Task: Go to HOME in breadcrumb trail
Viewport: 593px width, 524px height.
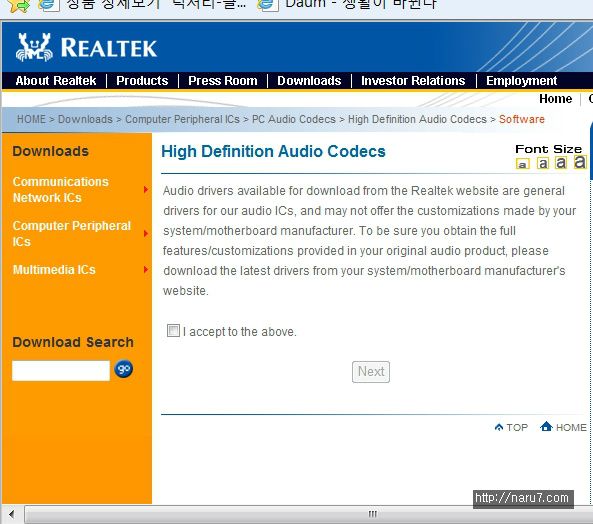Action: (31, 119)
